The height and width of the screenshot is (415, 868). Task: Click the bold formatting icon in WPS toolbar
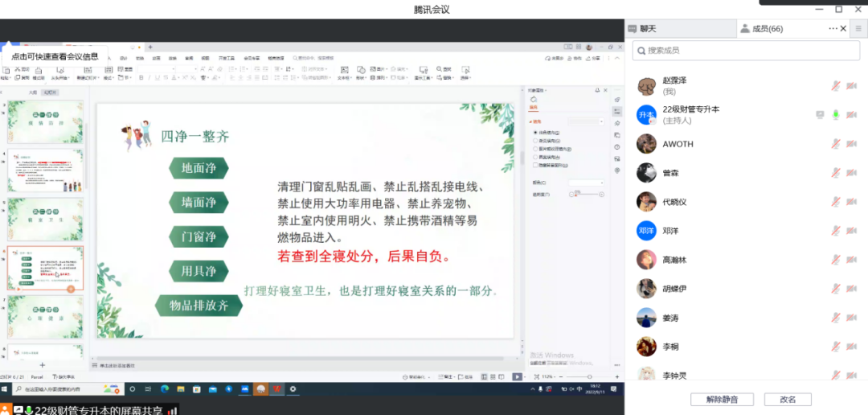click(141, 78)
